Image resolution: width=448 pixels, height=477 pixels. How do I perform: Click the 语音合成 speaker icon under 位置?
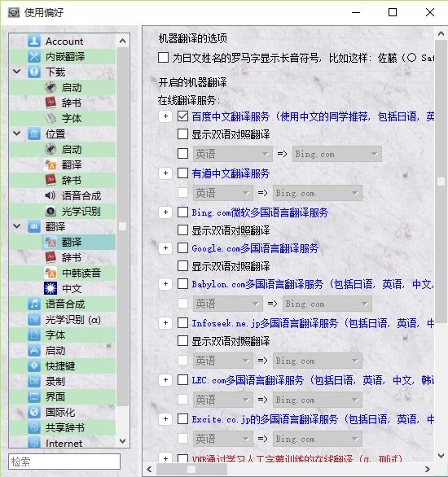(x=51, y=195)
